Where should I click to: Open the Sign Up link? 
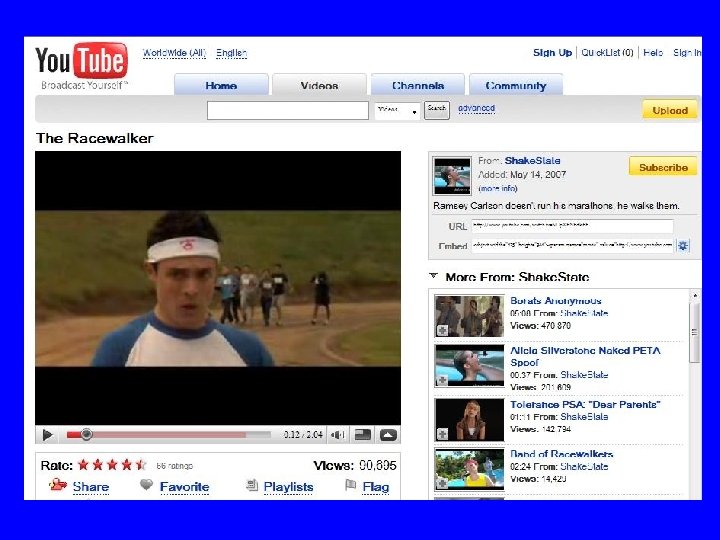point(552,53)
